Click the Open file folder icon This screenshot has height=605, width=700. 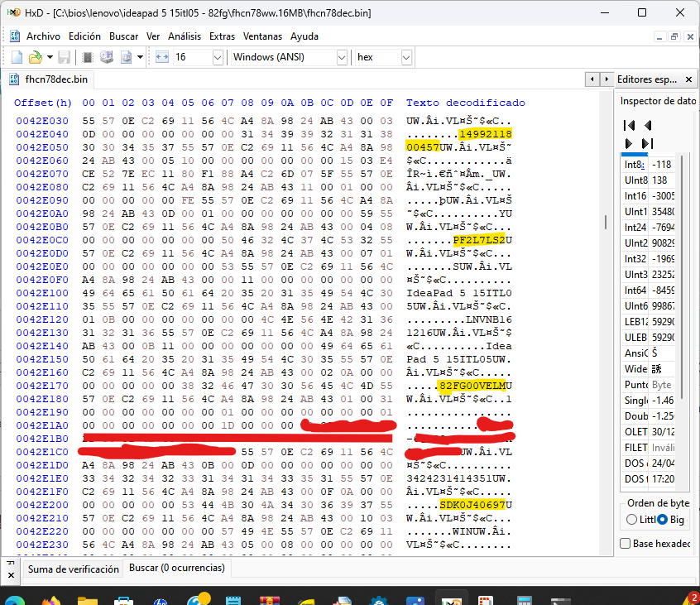[36, 57]
